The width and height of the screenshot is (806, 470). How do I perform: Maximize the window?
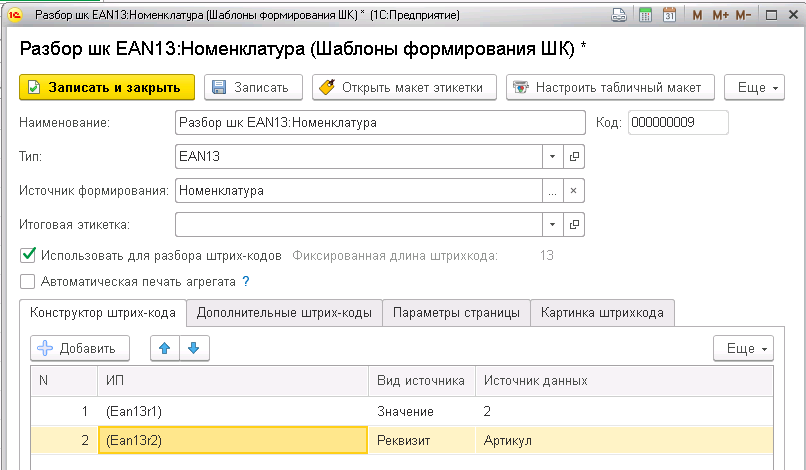pyautogui.click(x=771, y=15)
